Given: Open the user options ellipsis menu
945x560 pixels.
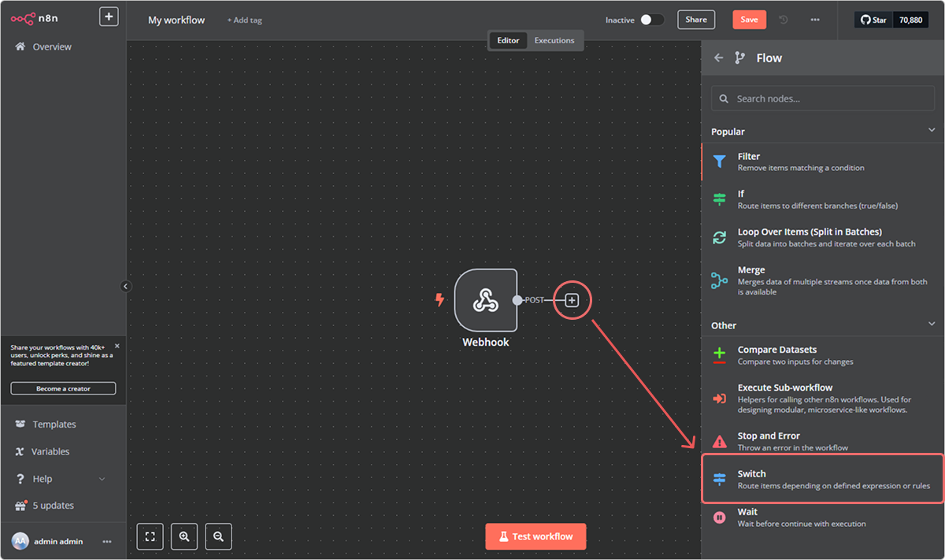Looking at the screenshot, I should tap(107, 541).
